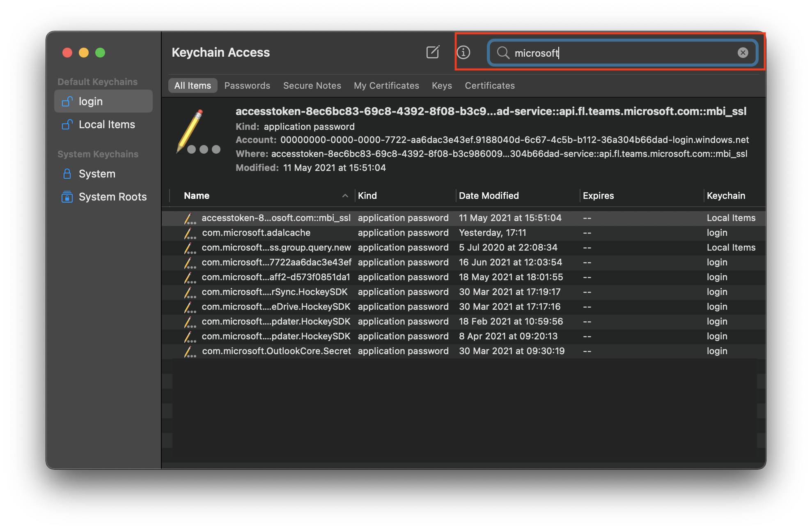Click pencil icon of group.query.new row
This screenshot has width=812, height=530.
pyautogui.click(x=190, y=248)
